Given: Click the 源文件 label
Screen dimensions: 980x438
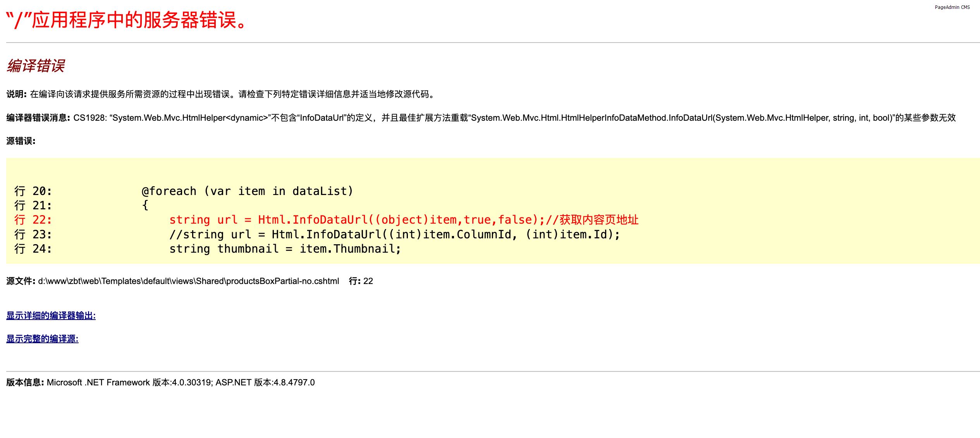Looking at the screenshot, I should point(21,281).
